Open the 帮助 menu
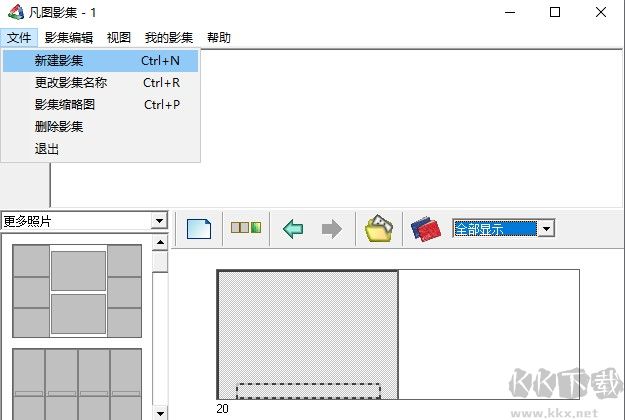The image size is (625, 420). click(x=218, y=37)
